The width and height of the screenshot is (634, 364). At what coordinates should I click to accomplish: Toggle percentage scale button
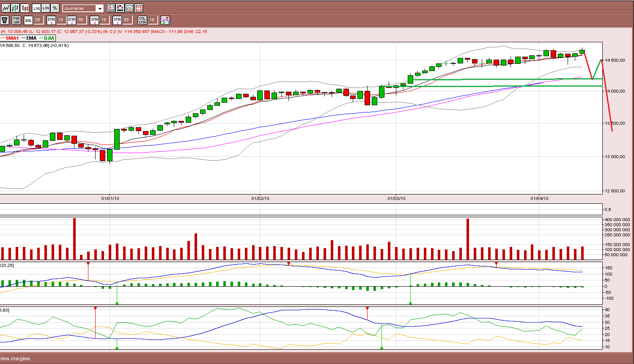click(x=55, y=8)
